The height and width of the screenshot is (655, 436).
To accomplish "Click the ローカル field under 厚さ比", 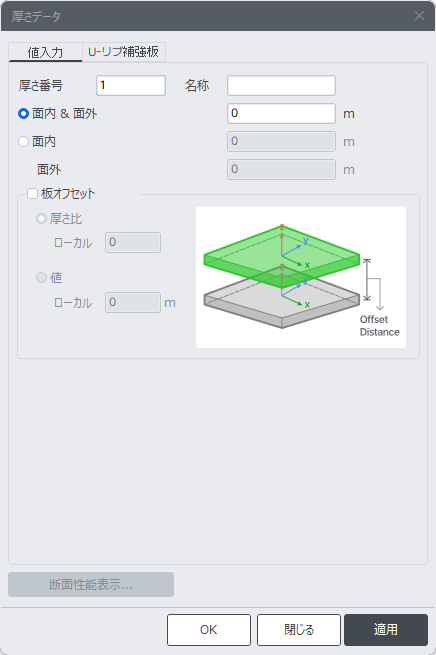I will pyautogui.click(x=133, y=243).
